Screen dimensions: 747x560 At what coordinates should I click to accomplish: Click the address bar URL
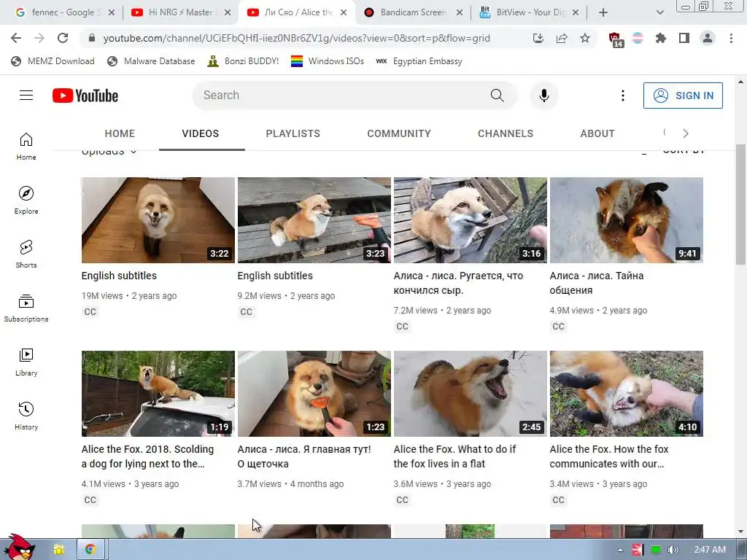coord(296,38)
